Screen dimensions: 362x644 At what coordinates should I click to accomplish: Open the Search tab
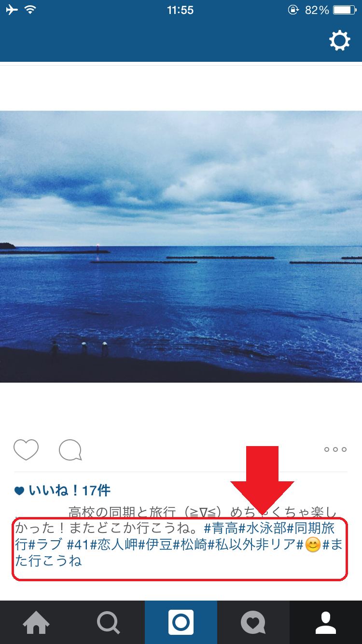(109, 622)
